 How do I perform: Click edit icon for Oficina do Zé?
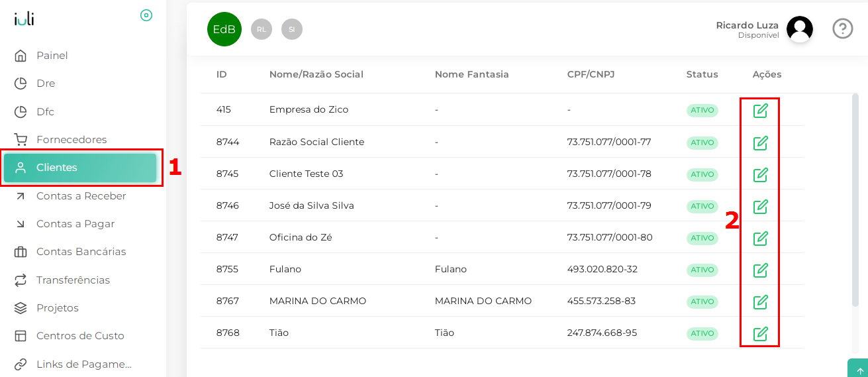point(760,238)
